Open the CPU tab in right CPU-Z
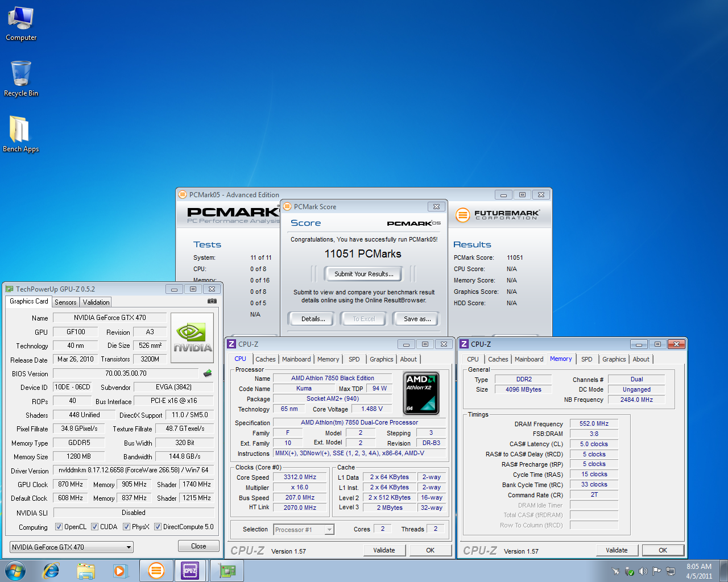Image resolution: width=728 pixels, height=582 pixels. [473, 359]
